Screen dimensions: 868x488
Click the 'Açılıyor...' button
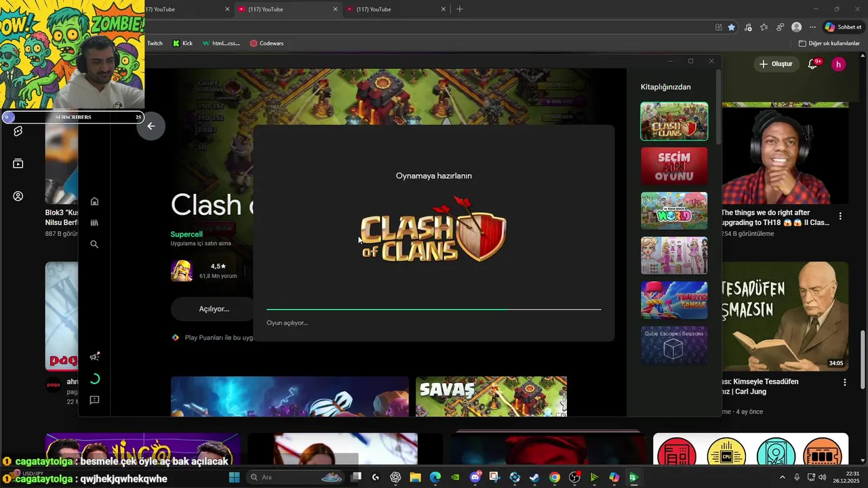(x=214, y=309)
